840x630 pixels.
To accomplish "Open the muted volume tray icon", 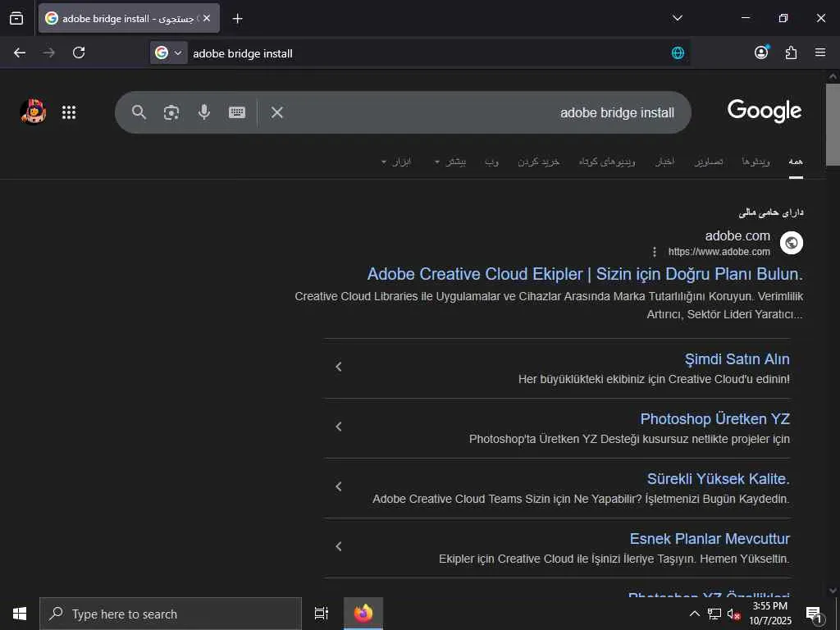I will [733, 614].
